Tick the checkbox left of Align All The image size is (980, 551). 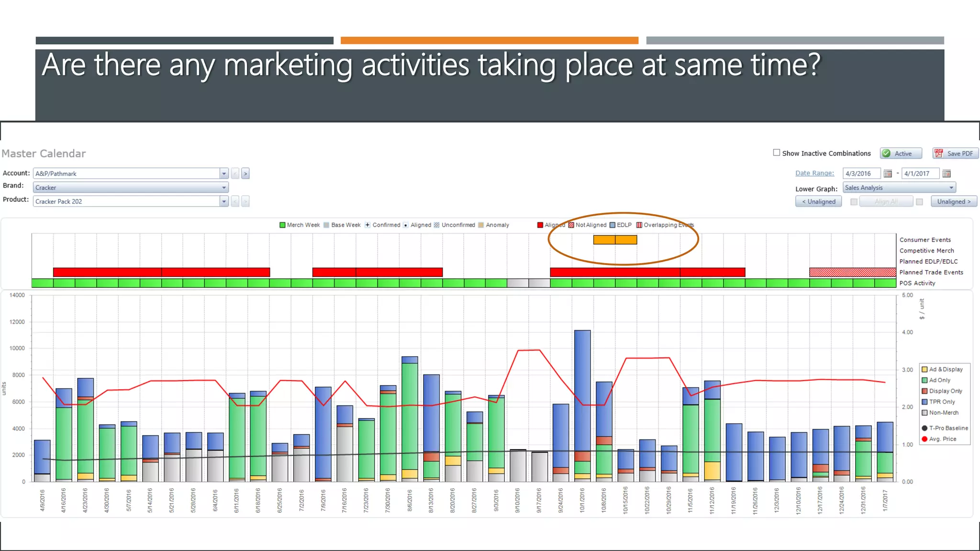pyautogui.click(x=854, y=202)
